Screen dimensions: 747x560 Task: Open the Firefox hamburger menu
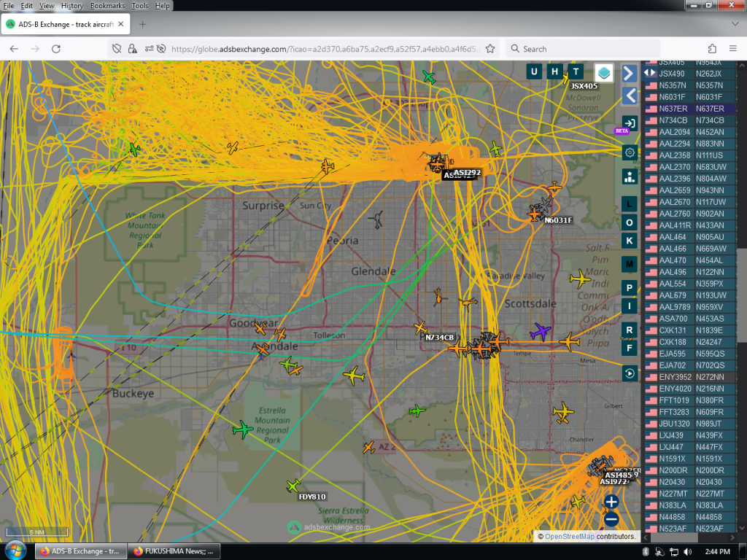coord(732,49)
